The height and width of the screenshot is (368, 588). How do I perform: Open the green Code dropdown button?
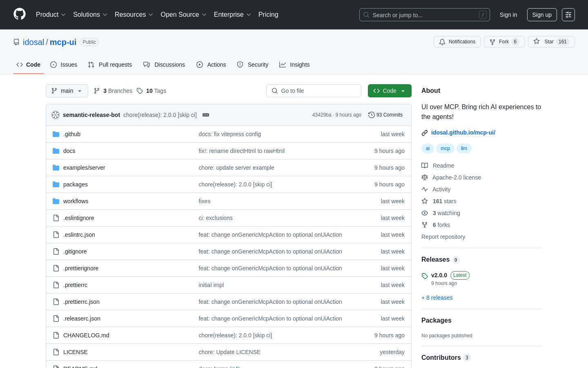coord(390,91)
